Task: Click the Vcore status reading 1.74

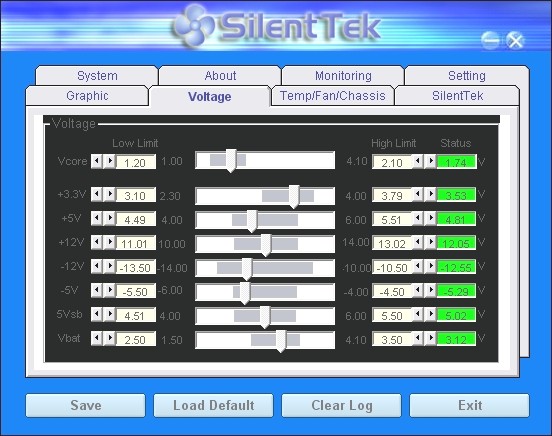Action: [x=456, y=162]
